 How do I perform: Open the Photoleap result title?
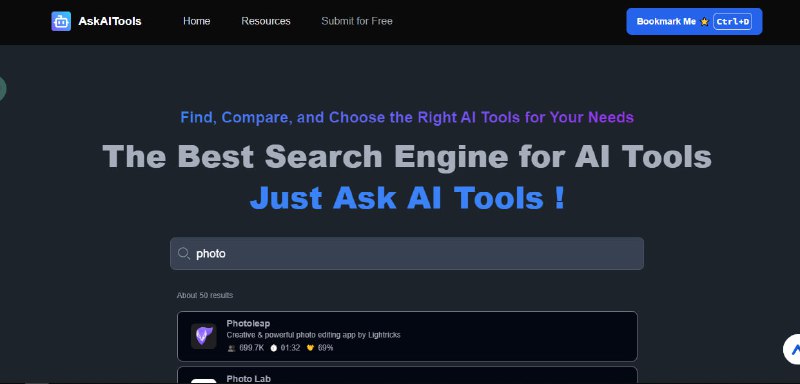[x=248, y=323]
